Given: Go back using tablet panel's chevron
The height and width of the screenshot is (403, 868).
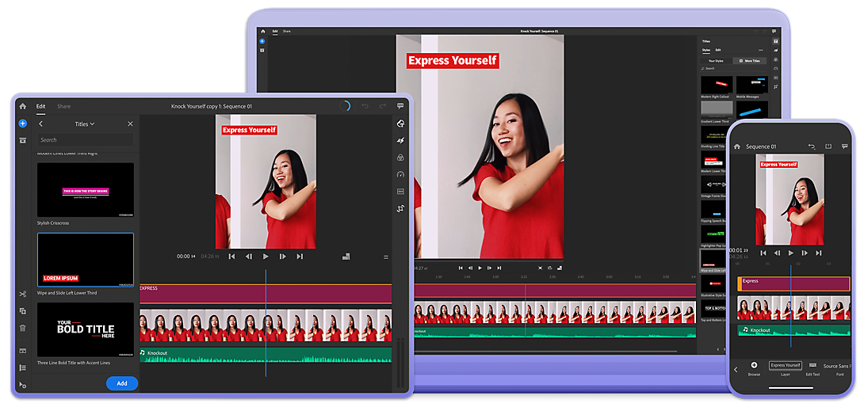Looking at the screenshot, I should coord(41,124).
